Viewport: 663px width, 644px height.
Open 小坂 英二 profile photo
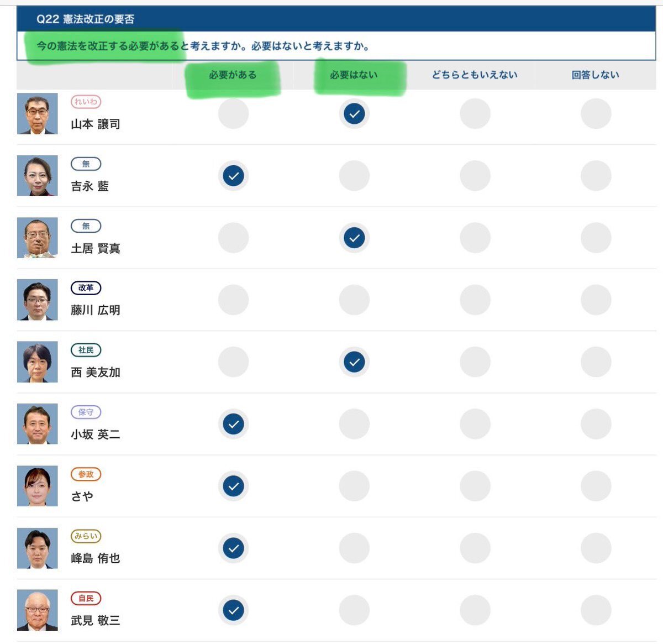(x=38, y=424)
